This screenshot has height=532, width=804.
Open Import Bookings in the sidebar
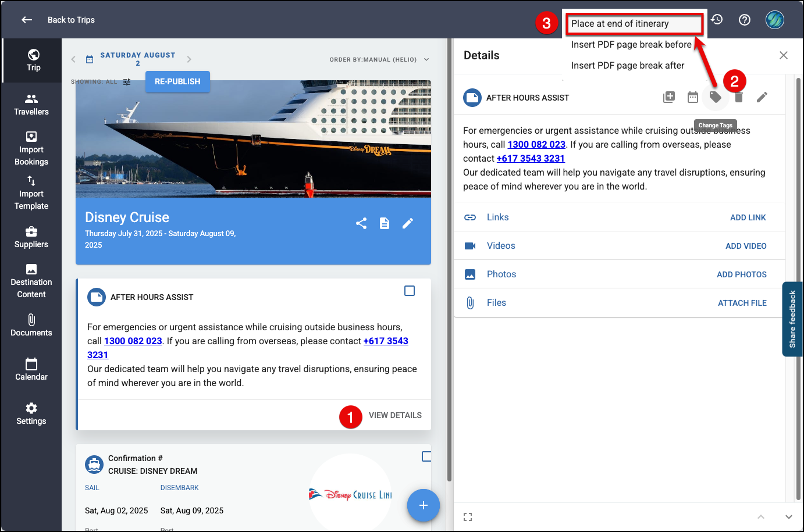[31, 149]
